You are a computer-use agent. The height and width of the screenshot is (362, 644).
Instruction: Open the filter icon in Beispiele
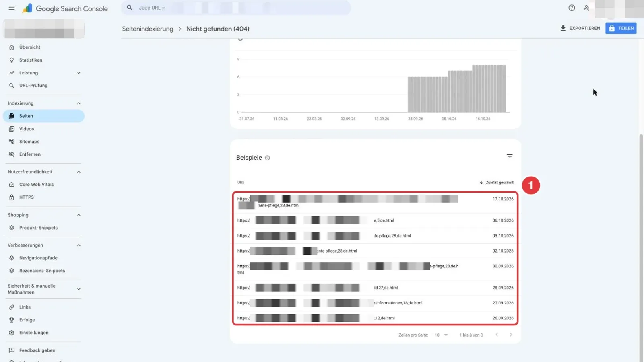(510, 156)
